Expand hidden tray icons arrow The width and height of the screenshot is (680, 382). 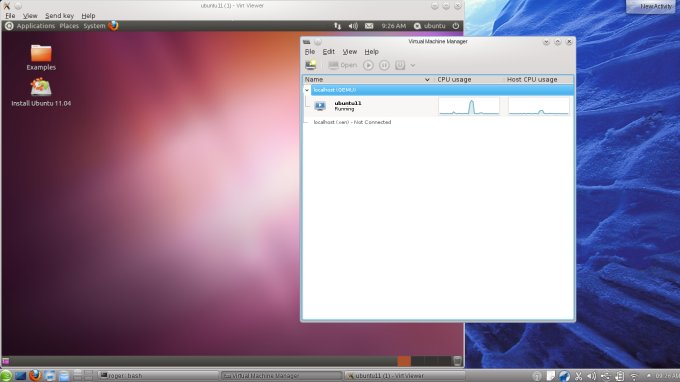649,376
